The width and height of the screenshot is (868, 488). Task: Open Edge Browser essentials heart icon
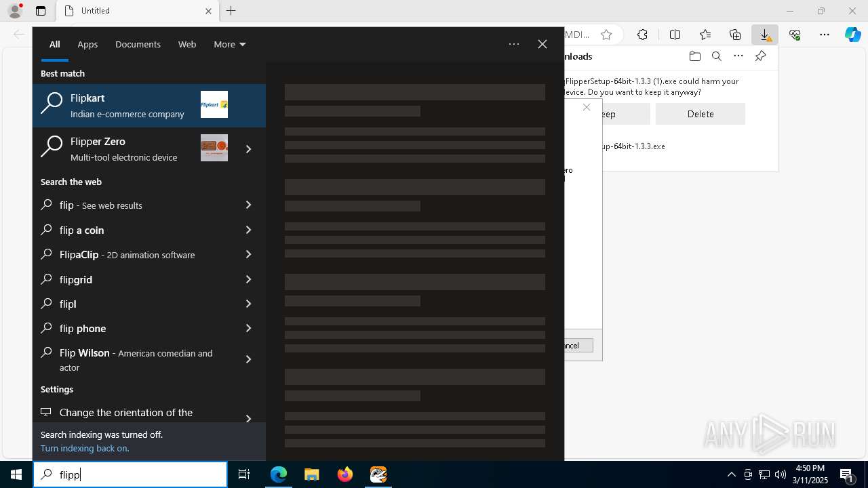pos(795,35)
